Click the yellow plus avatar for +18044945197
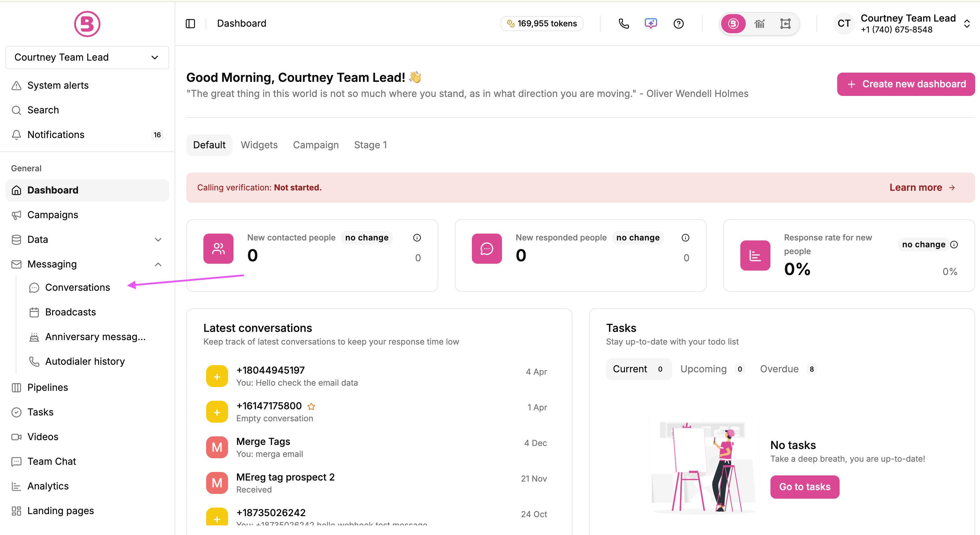The image size is (980, 535). tap(217, 376)
